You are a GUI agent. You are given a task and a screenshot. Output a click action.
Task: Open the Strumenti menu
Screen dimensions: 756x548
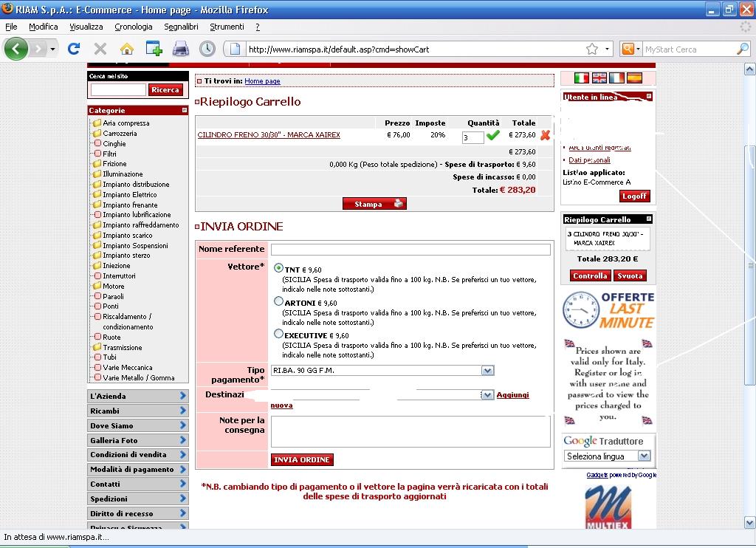coord(227,27)
